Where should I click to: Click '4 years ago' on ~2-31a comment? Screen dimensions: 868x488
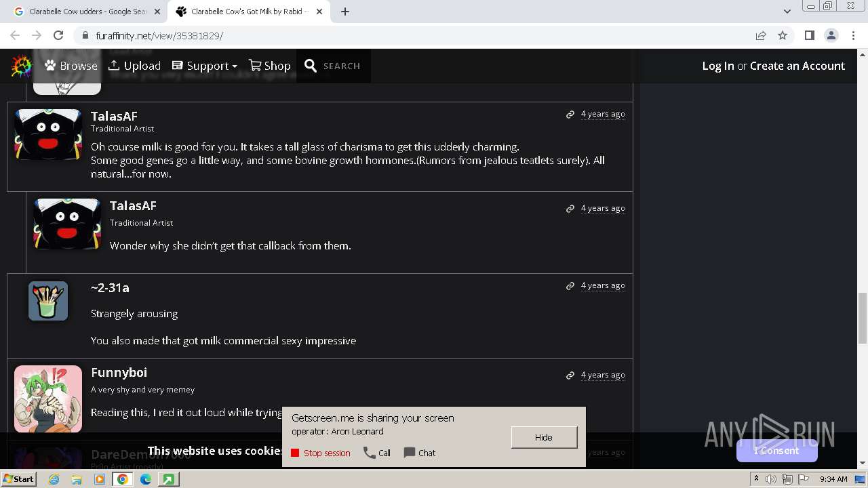point(603,285)
